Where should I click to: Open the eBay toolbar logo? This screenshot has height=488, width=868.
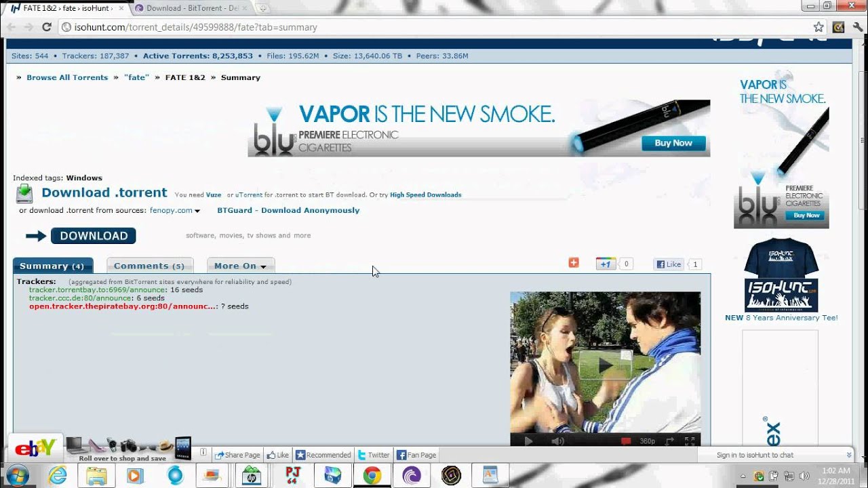point(35,447)
